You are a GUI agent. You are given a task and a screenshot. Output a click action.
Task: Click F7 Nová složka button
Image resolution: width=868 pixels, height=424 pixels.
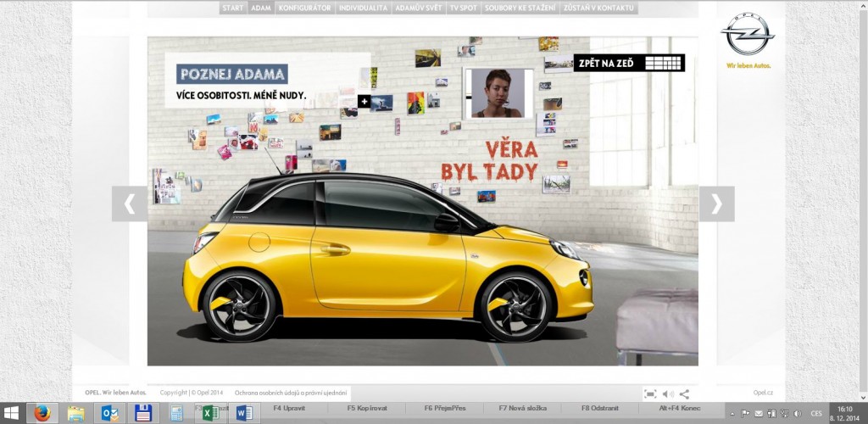click(522, 409)
